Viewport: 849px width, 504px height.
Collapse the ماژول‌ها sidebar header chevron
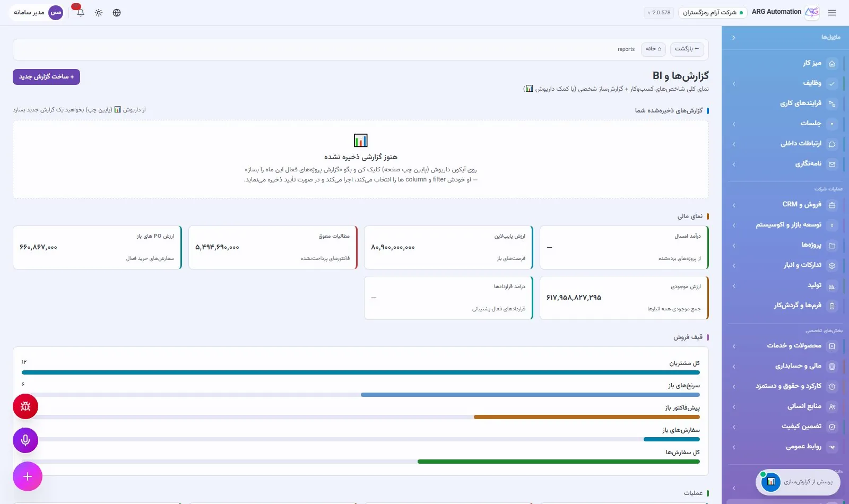click(x=733, y=38)
